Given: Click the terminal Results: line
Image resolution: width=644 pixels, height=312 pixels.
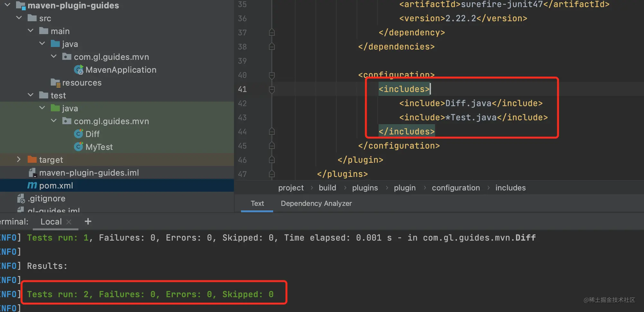Looking at the screenshot, I should click(47, 266).
